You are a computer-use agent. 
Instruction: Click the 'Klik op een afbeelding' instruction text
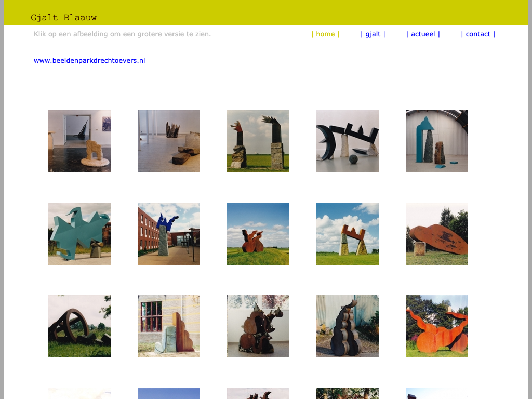(122, 34)
